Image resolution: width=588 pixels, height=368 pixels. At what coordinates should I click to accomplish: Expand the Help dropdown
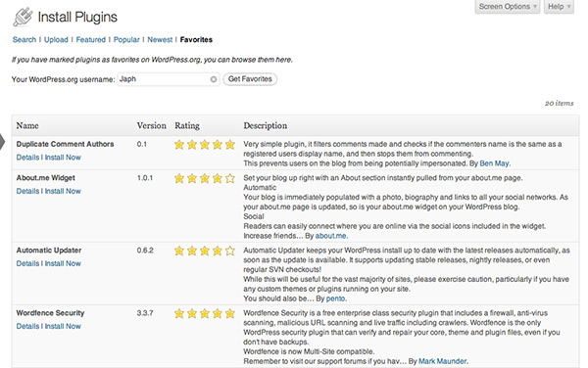tap(559, 7)
